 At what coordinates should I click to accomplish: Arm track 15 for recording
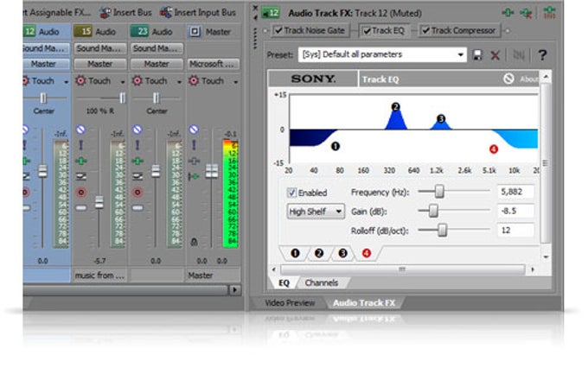click(81, 192)
